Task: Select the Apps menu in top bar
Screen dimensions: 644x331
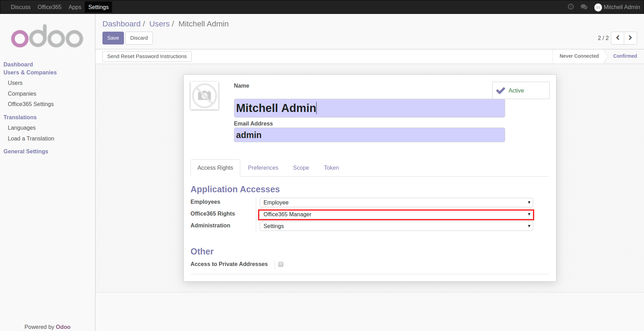Action: pos(75,7)
